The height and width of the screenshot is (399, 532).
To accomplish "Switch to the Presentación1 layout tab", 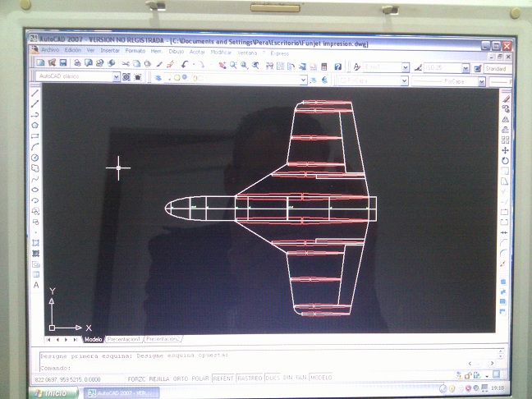I will 125,338.
